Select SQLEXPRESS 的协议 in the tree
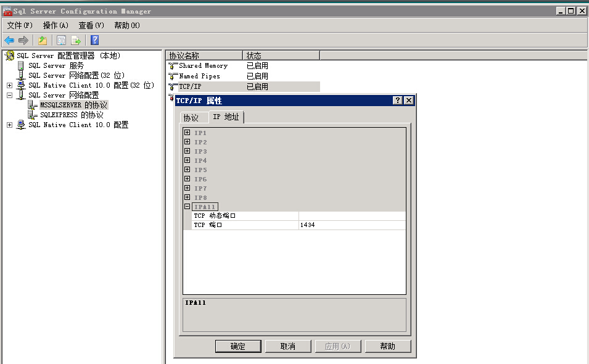589x364 pixels. (72, 115)
